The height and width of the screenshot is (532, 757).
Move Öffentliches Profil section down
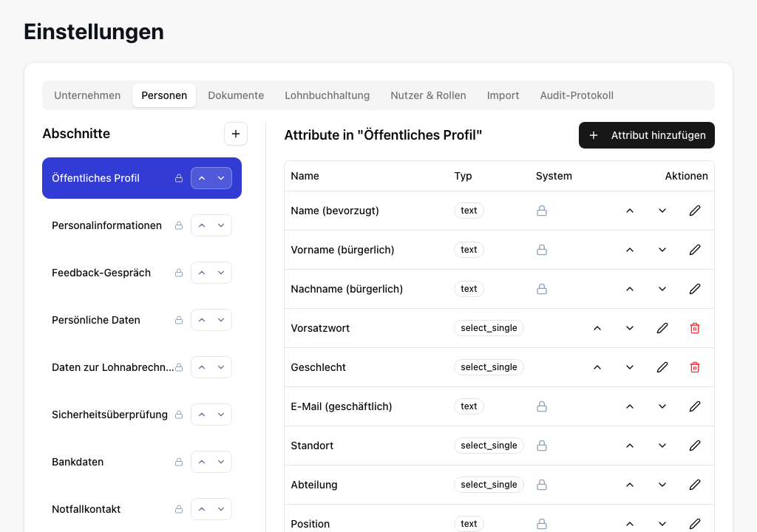click(221, 178)
